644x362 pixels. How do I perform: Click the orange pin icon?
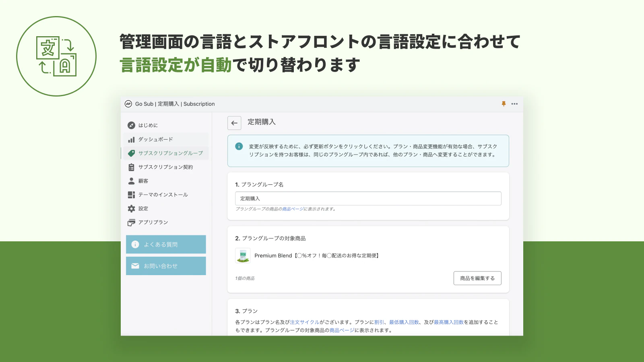point(504,104)
